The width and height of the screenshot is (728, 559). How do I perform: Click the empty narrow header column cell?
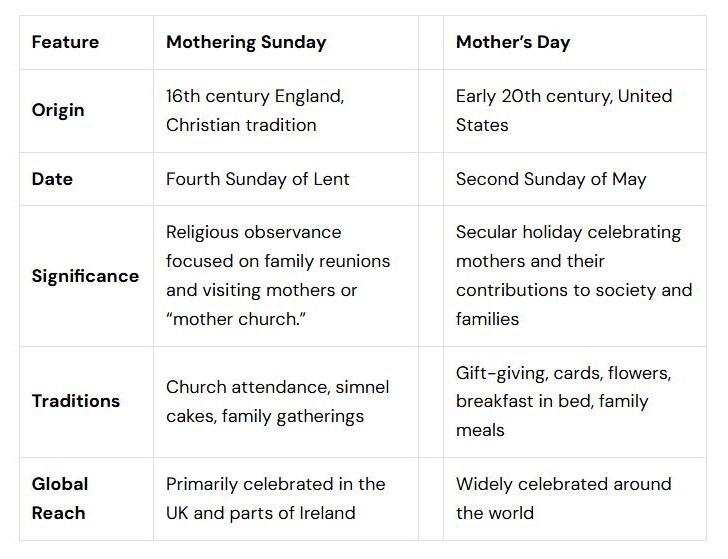(431, 42)
